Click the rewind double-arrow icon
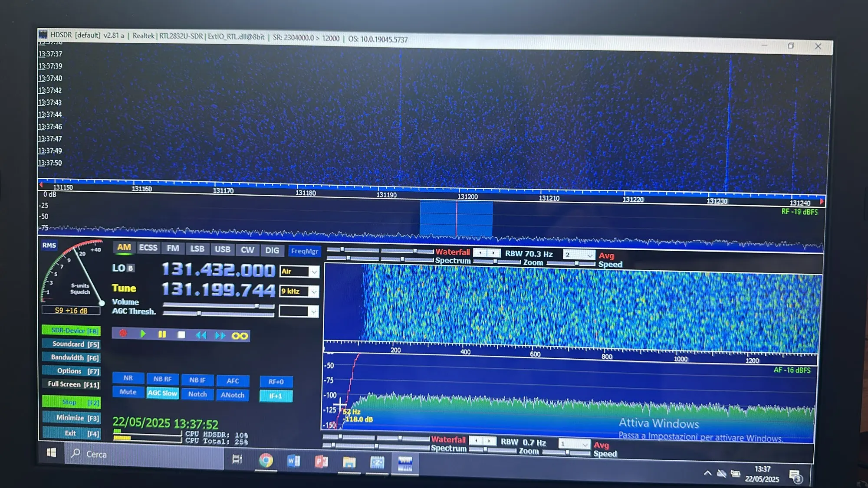This screenshot has height=488, width=868. click(x=201, y=335)
